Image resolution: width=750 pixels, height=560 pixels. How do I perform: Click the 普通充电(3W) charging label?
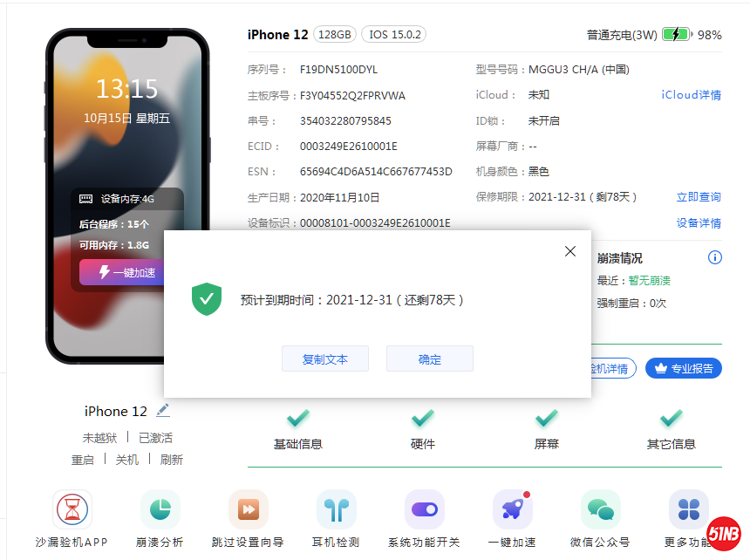pos(622,35)
